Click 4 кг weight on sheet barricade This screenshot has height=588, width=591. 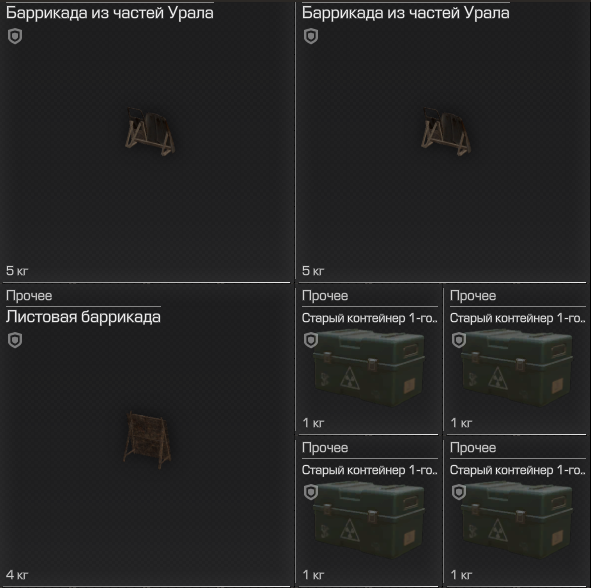tap(17, 575)
